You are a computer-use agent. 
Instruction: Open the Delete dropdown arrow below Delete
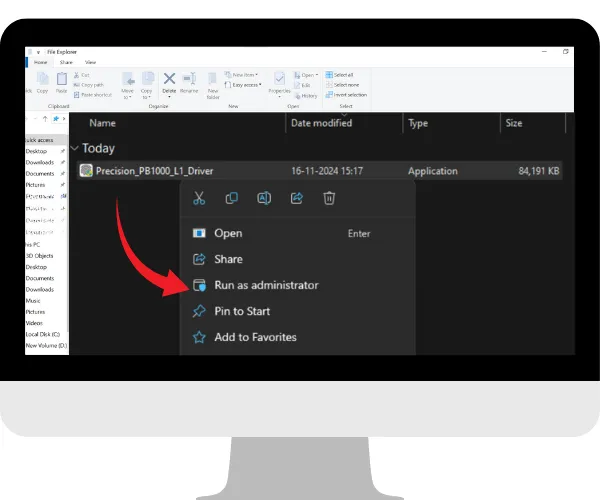click(169, 97)
